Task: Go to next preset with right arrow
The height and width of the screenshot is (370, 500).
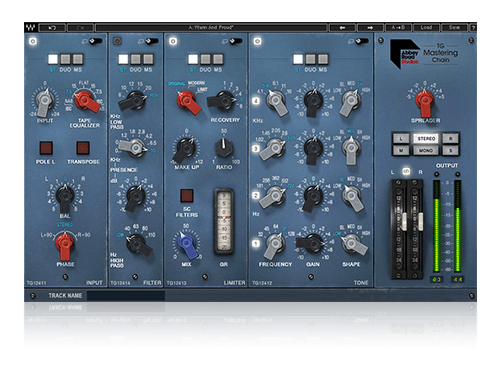Action: pos(370,28)
